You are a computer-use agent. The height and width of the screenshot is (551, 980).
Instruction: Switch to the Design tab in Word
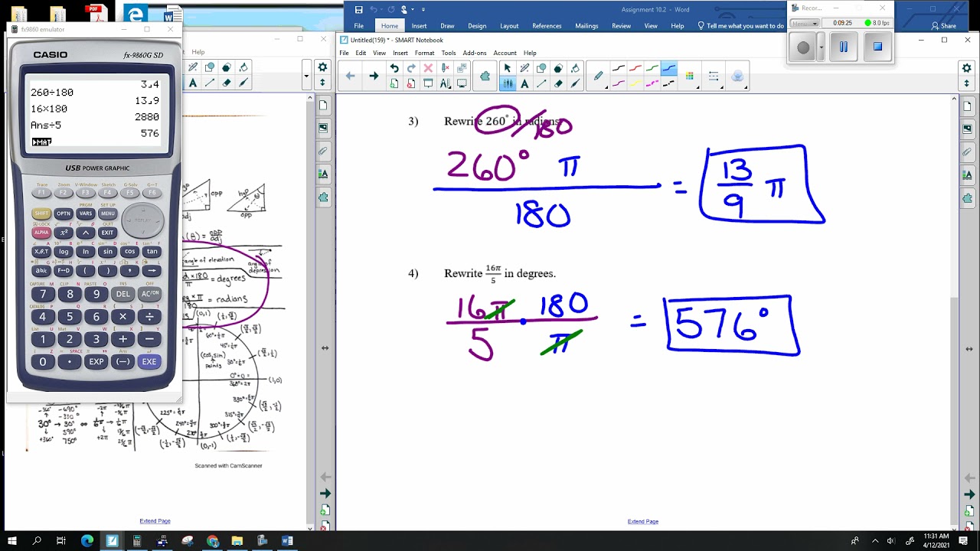click(x=477, y=25)
